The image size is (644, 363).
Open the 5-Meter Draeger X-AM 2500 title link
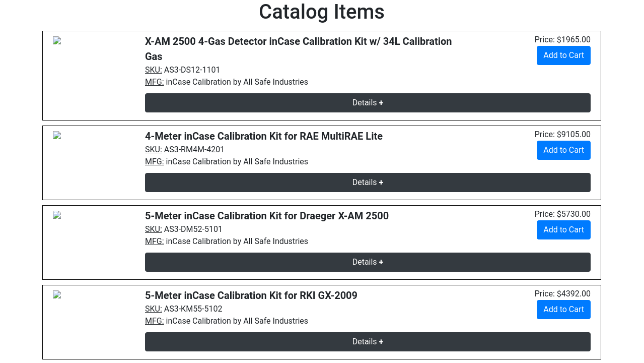click(x=266, y=216)
